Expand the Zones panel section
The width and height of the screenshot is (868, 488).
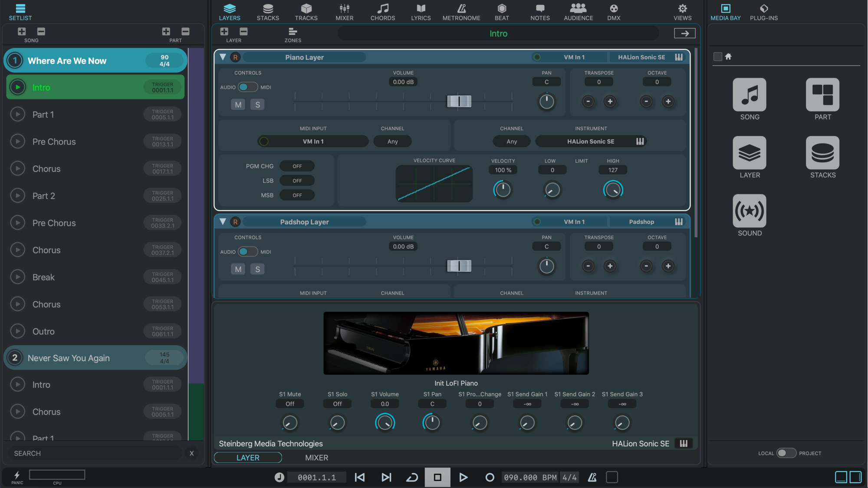click(x=292, y=33)
